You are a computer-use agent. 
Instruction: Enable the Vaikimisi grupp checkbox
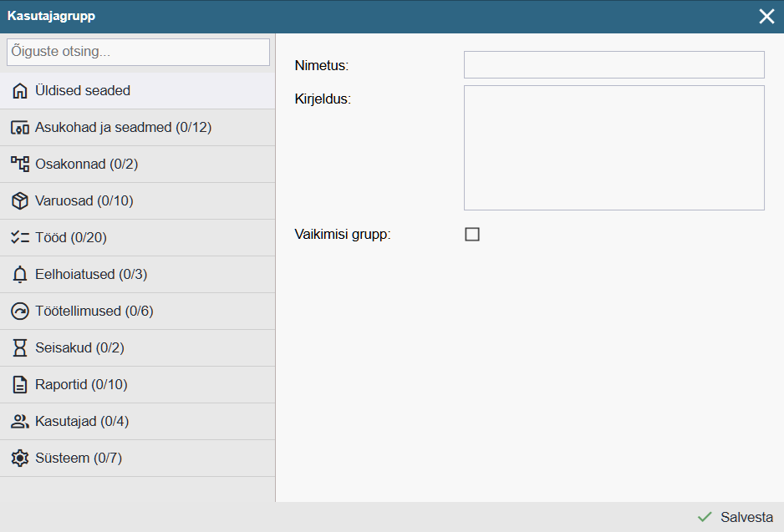[x=472, y=235]
